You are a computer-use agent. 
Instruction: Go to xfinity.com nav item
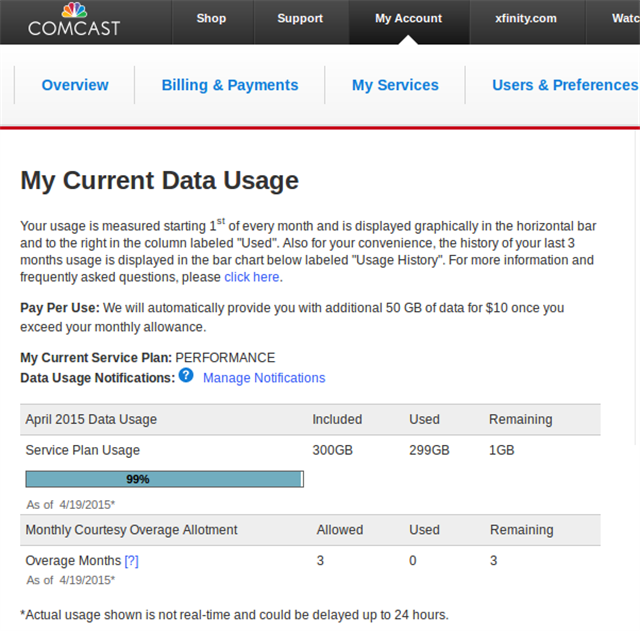click(x=526, y=18)
